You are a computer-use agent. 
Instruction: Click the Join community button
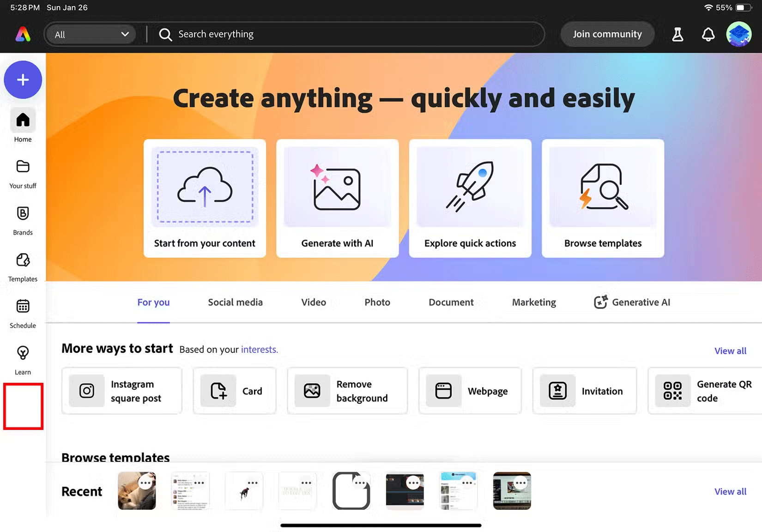pyautogui.click(x=607, y=34)
